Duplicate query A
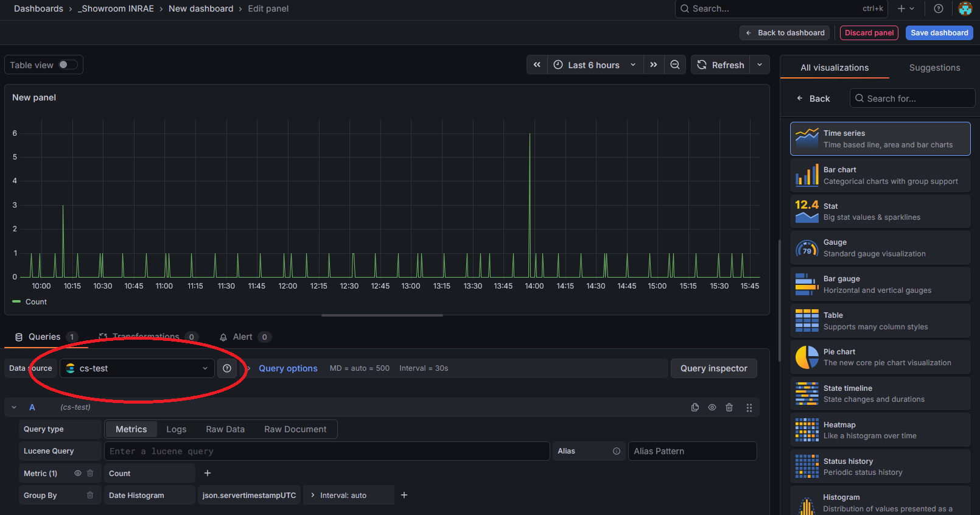This screenshot has width=980, height=515. [x=695, y=407]
